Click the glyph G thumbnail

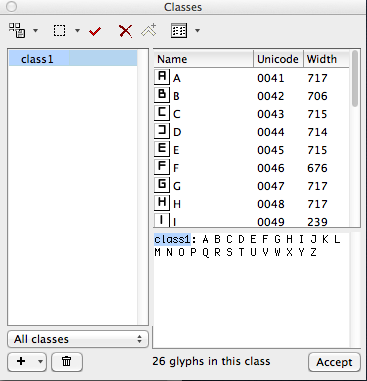pos(162,184)
